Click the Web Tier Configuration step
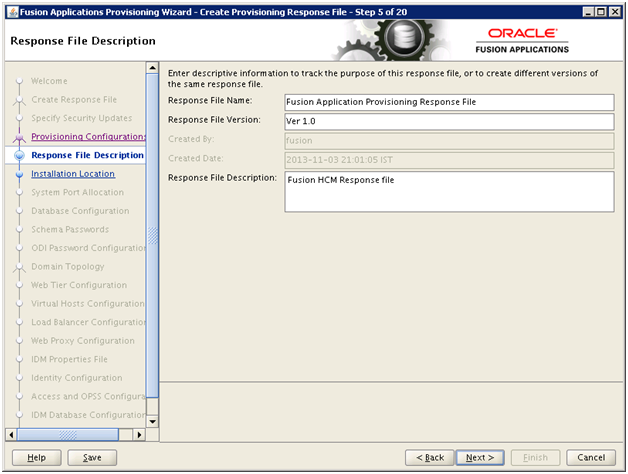Screen dimensions: 628x474 tap(79, 285)
